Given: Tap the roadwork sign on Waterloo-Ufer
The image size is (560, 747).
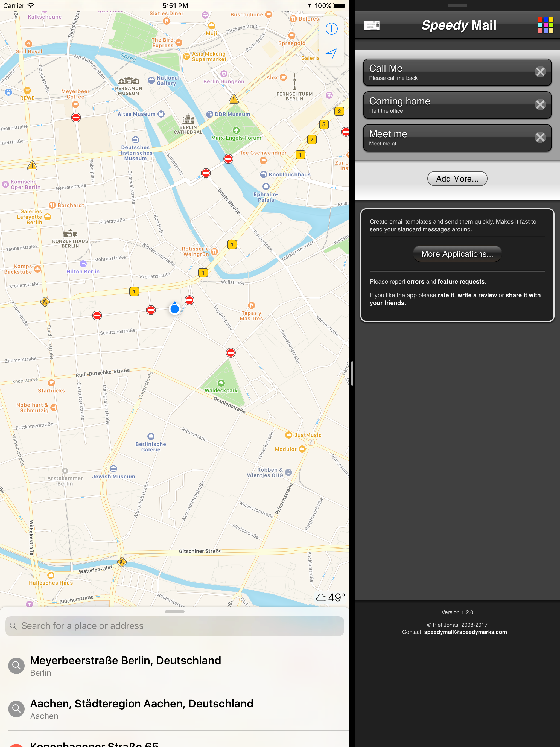Looking at the screenshot, I should [x=122, y=562].
